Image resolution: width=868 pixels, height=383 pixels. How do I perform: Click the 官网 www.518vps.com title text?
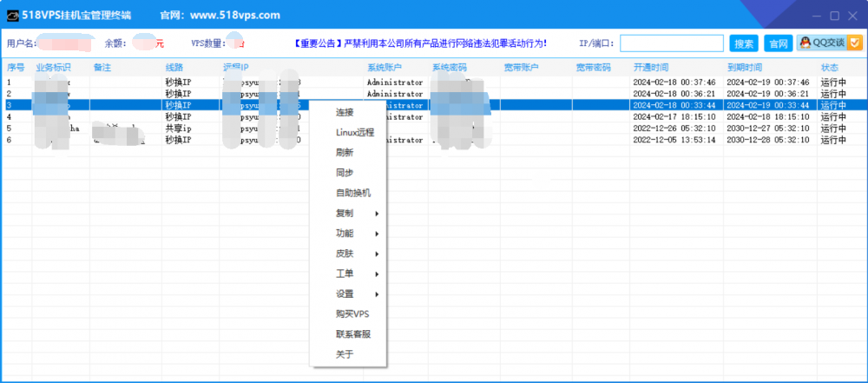(x=220, y=16)
